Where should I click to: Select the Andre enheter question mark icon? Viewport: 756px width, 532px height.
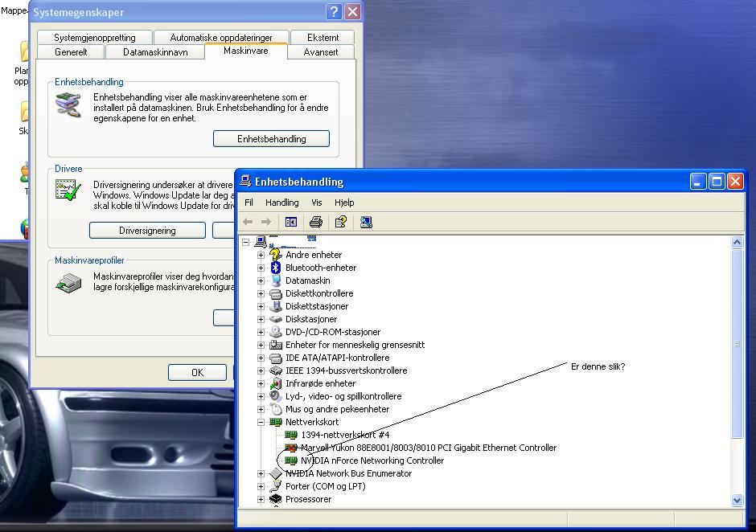click(275, 255)
